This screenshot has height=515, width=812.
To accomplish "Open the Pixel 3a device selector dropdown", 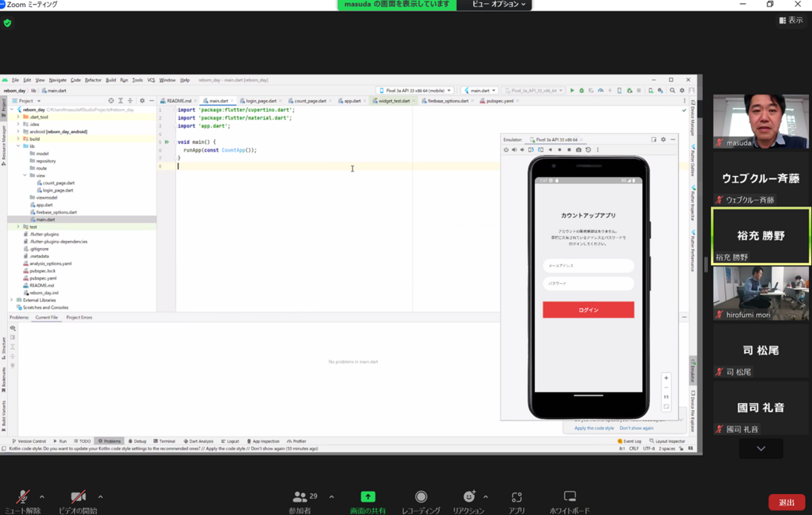I will (x=415, y=90).
